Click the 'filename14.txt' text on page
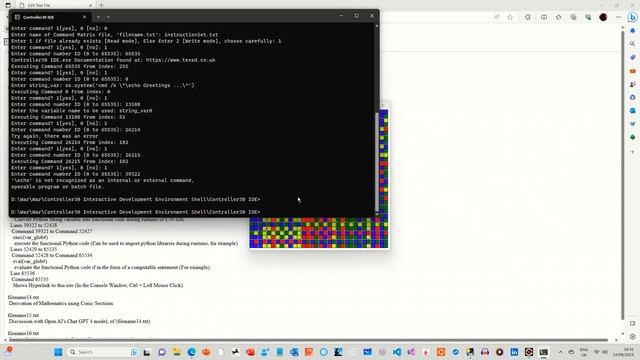Image resolution: width=640 pixels, height=360 pixels. coord(23,297)
